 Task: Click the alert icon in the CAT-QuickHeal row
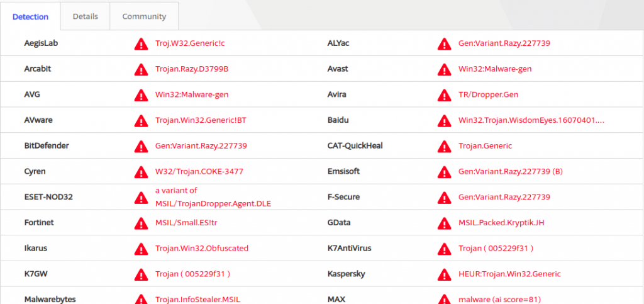445,146
